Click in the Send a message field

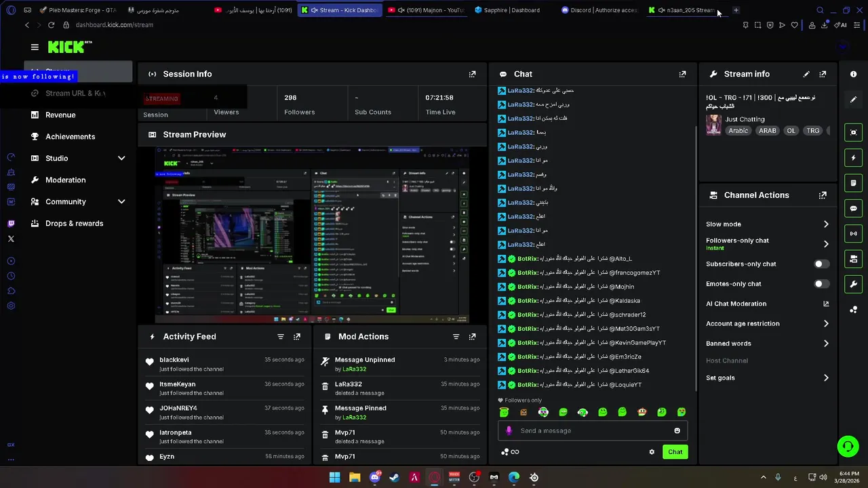[x=593, y=430]
